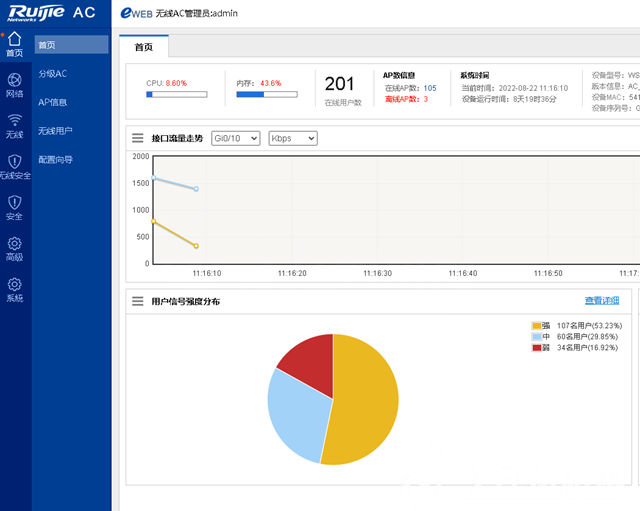Open the System (系统) gear icon
The height and width of the screenshot is (511, 640).
coord(14,289)
